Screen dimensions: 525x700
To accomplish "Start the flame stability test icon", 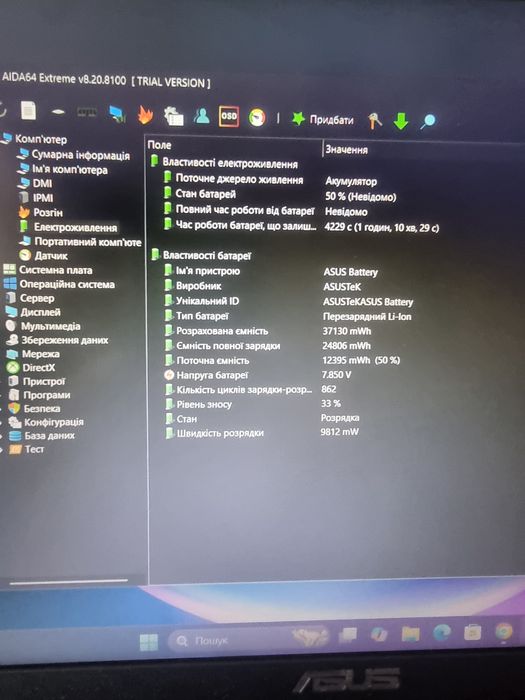I will (x=145, y=115).
